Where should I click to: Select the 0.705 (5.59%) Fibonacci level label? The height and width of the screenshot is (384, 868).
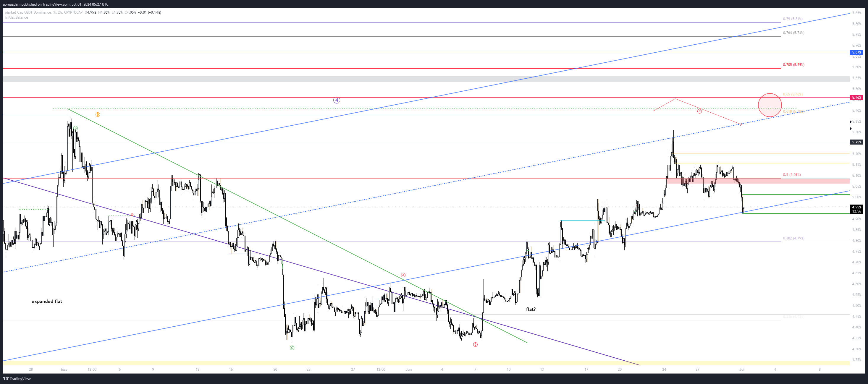click(793, 65)
